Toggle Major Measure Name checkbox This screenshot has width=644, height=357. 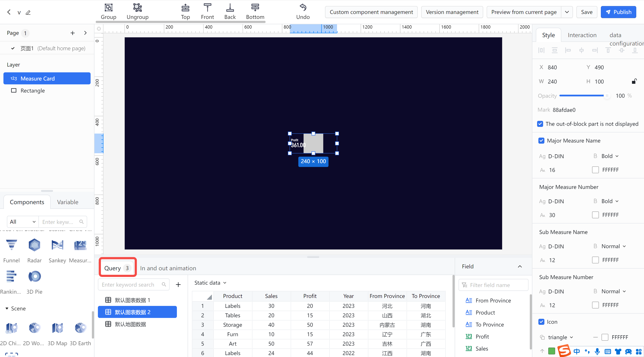[541, 140]
